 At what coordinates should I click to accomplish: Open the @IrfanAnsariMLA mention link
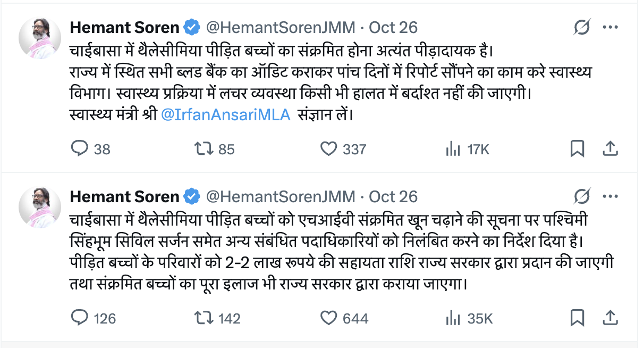click(225, 114)
